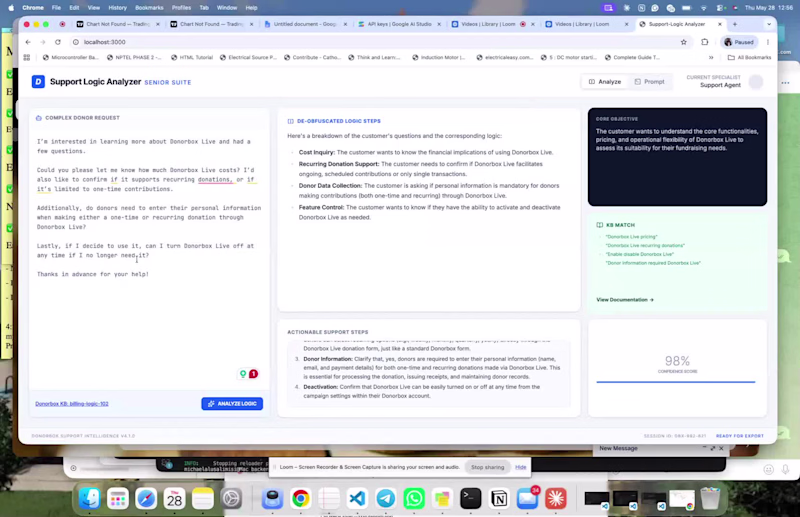Open the History menu in the menu bar
This screenshot has width=800, height=517.
(117, 8)
